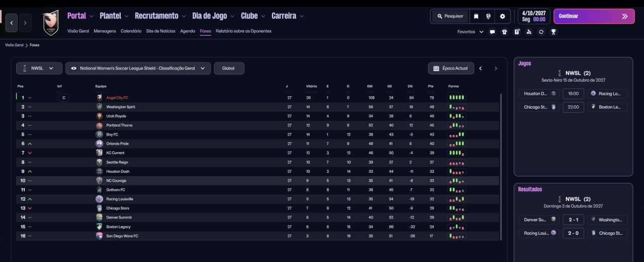The width and height of the screenshot is (644, 262).
Task: Open the messages speech bubble shortcut
Action: click(492, 32)
